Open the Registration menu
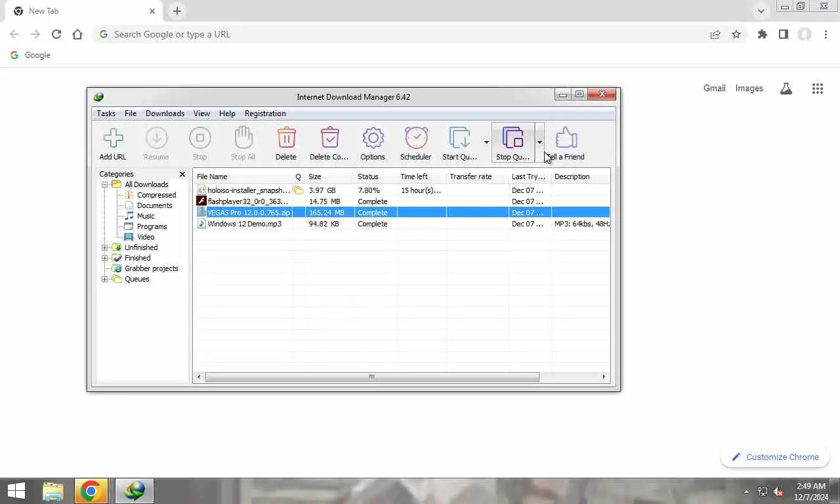This screenshot has width=840, height=504. pos(265,114)
